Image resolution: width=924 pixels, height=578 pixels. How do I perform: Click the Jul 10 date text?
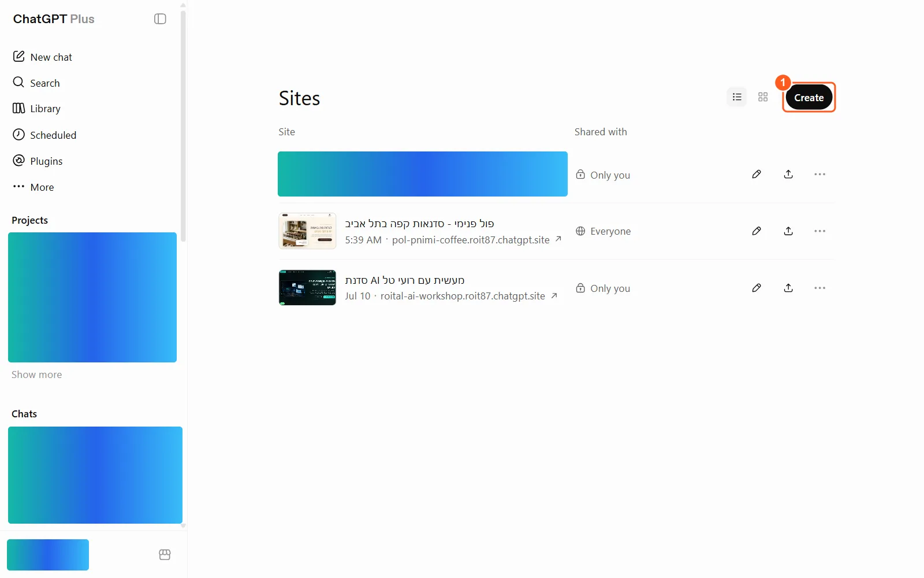tap(357, 296)
